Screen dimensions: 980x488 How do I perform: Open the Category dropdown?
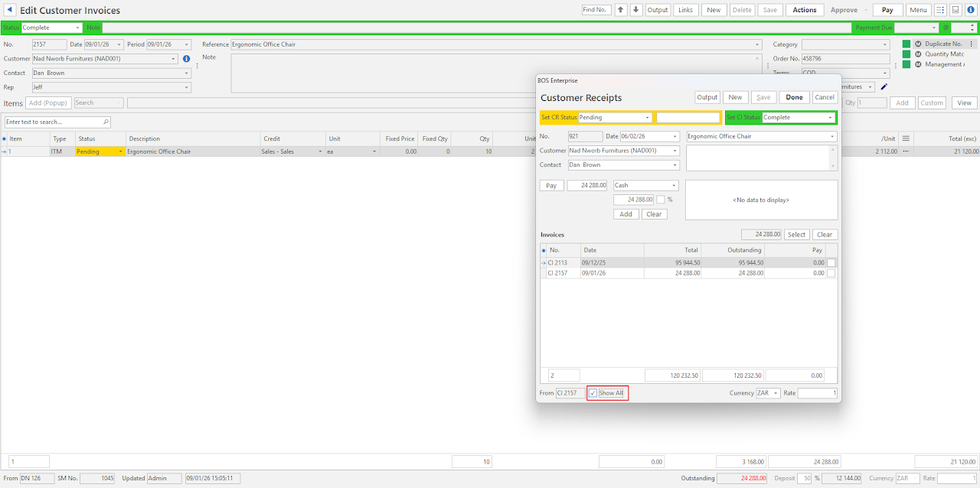click(x=886, y=44)
